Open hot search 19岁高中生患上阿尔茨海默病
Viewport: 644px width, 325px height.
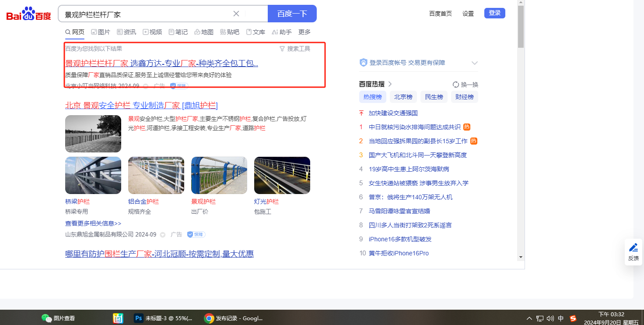tap(409, 169)
